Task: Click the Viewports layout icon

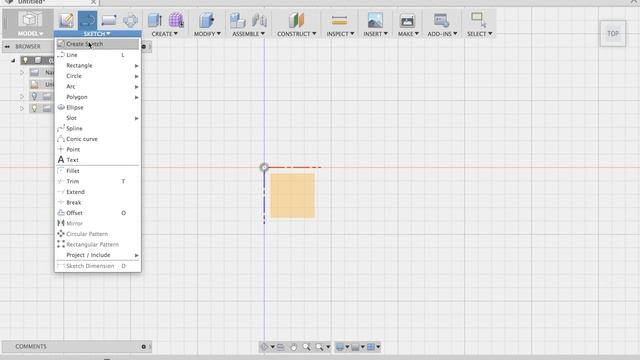Action: pos(371,347)
